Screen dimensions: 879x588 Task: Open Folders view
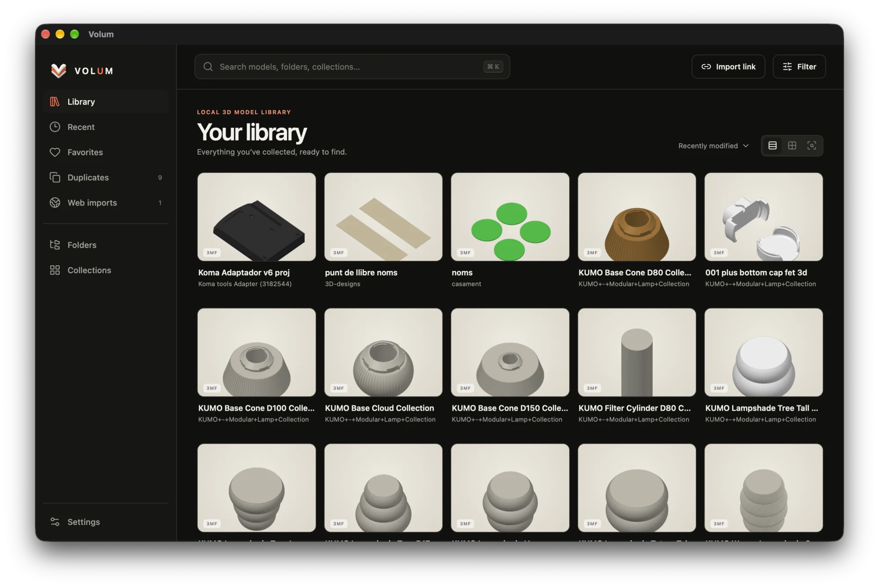click(x=106, y=245)
